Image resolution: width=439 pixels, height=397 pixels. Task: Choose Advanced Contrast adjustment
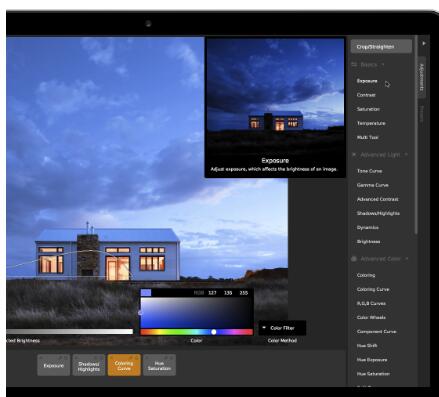[x=377, y=199]
